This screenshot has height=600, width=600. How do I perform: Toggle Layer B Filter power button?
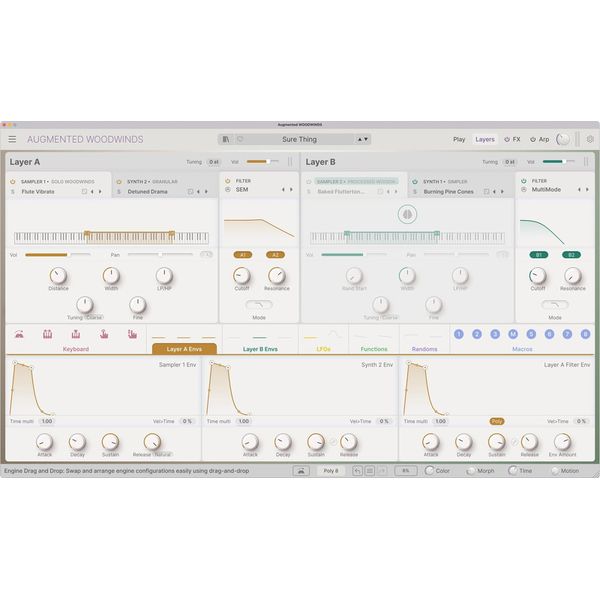(524, 181)
